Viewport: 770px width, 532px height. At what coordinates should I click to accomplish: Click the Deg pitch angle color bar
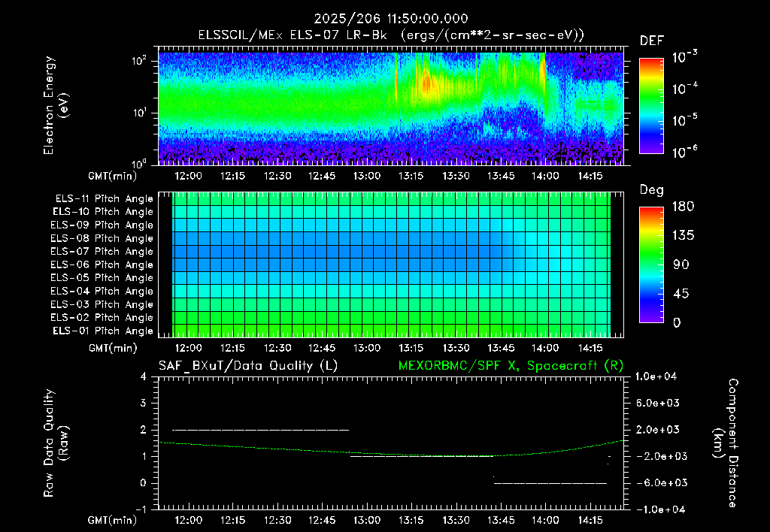pos(652,264)
